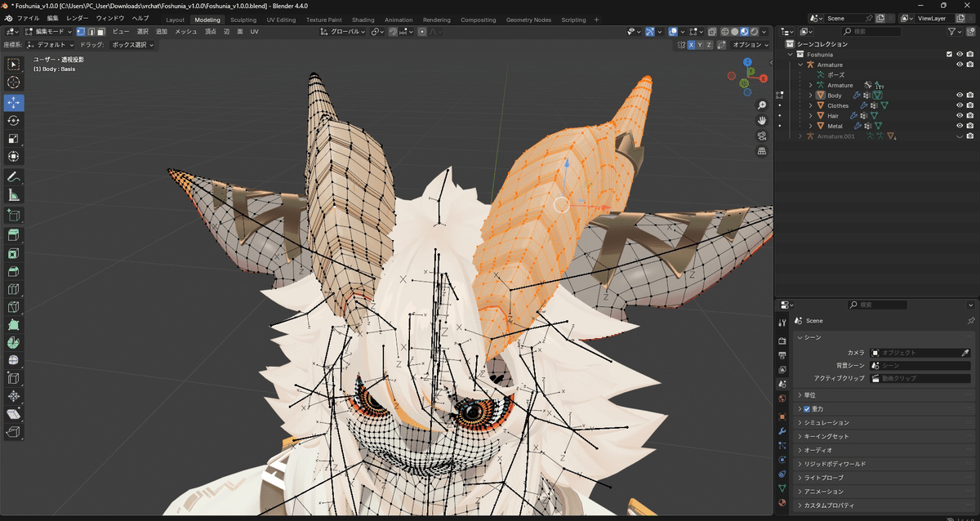Open the Modifiers wrench properties tab
This screenshot has height=521, width=980.
[x=782, y=431]
